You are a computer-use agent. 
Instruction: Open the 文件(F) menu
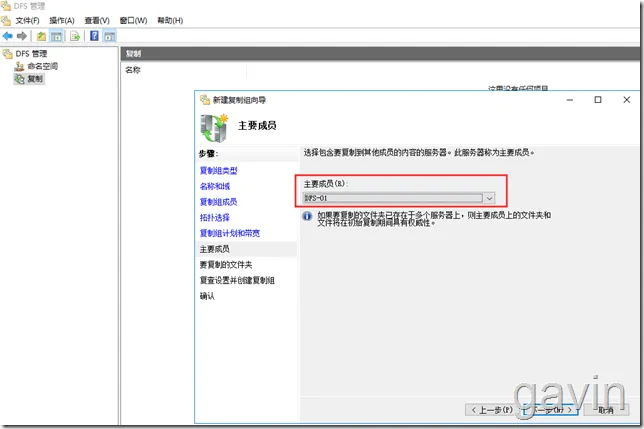tap(27, 21)
